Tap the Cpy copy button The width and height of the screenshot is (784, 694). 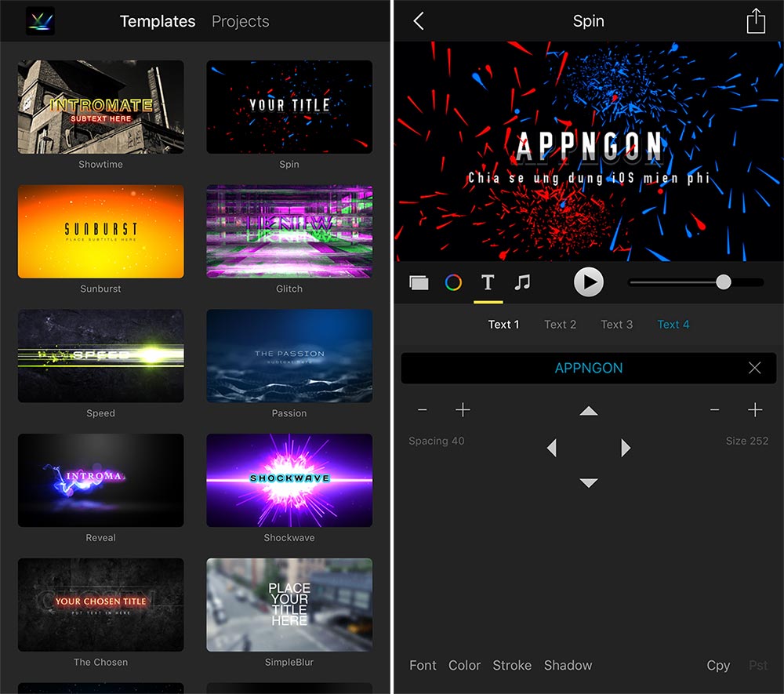pos(718,666)
